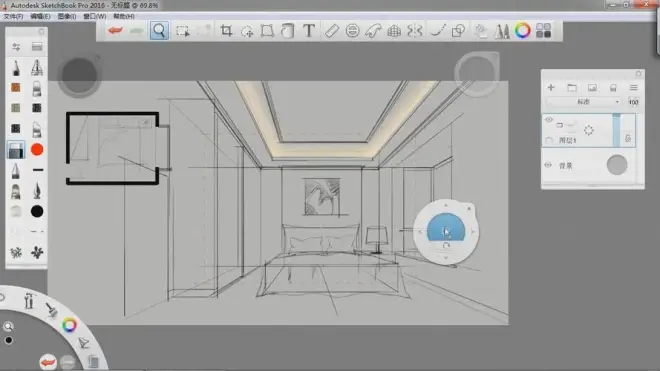Click the 图层1 opacity blue slider bar
This screenshot has height=371, width=660.
click(617, 130)
